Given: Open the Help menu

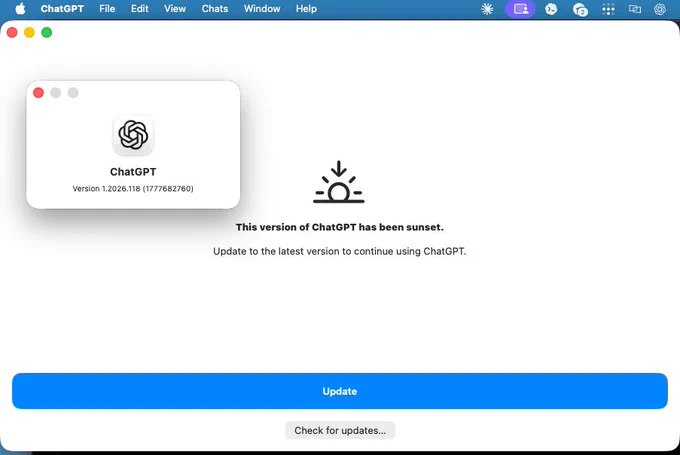Looking at the screenshot, I should tap(306, 9).
